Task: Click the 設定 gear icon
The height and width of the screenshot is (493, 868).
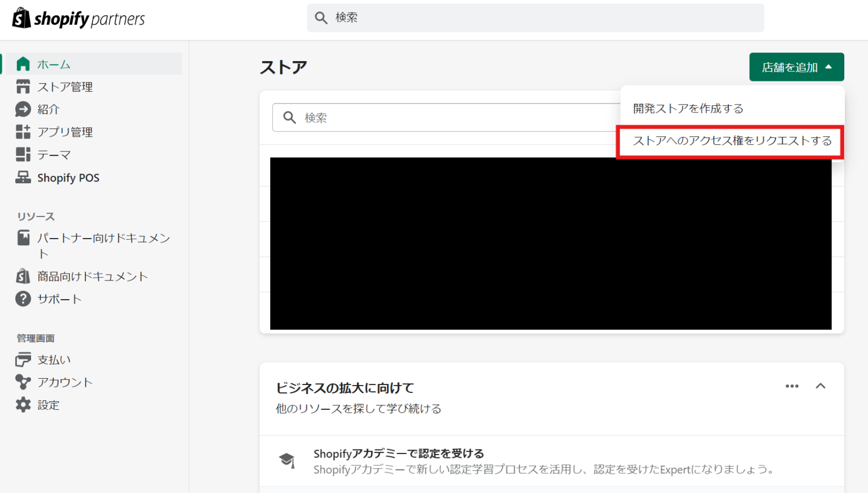Action: click(23, 405)
